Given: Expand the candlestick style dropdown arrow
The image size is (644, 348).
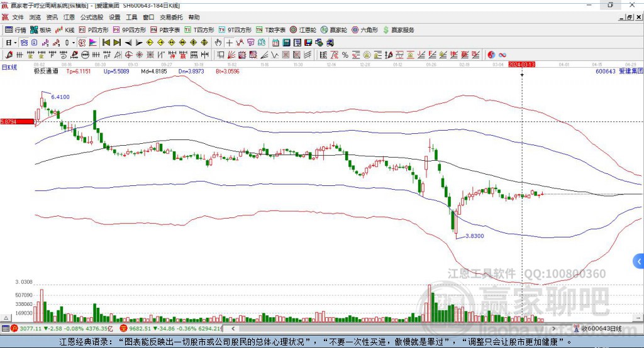Looking at the screenshot, I should pyautogui.click(x=74, y=43).
